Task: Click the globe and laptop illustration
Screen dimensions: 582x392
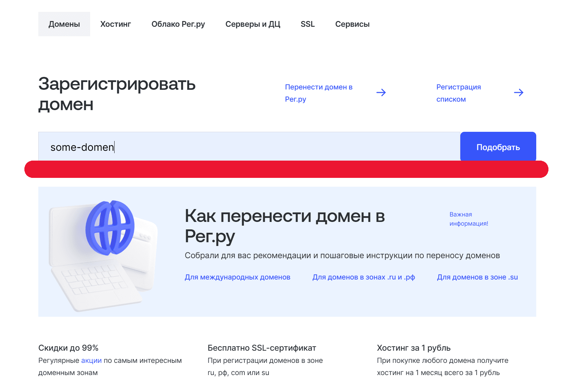Action: [103, 255]
